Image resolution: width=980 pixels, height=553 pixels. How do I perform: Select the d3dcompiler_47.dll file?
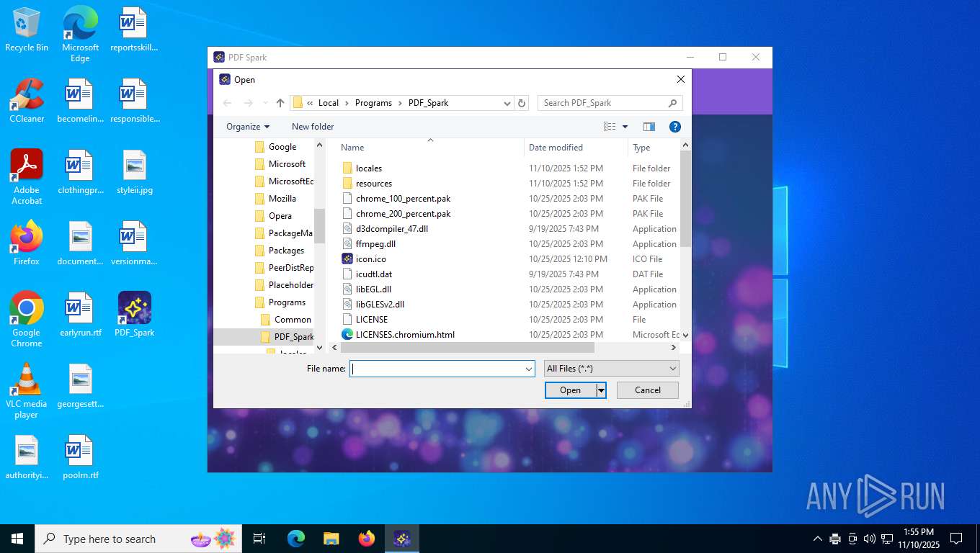click(392, 229)
